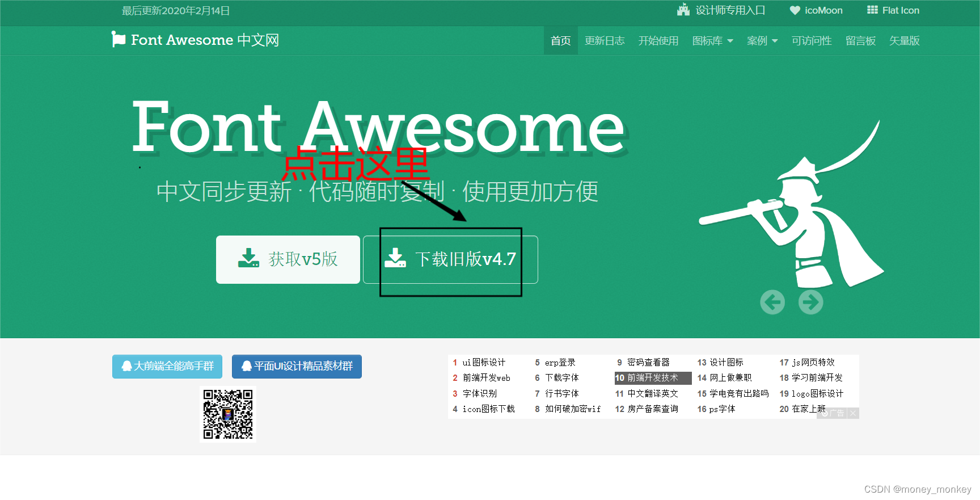Image resolution: width=980 pixels, height=500 pixels.
Task: Join the 平面UI设计精品素材群 group
Action: 297,367
